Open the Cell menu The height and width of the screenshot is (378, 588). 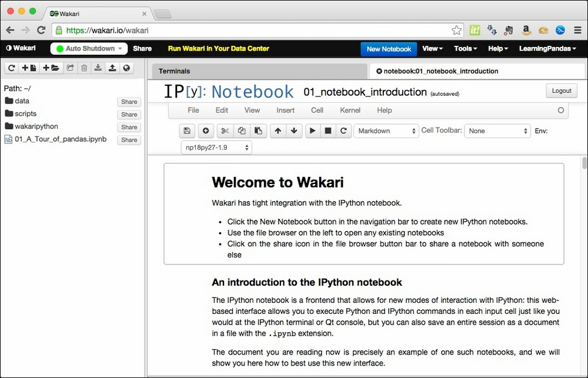318,111
